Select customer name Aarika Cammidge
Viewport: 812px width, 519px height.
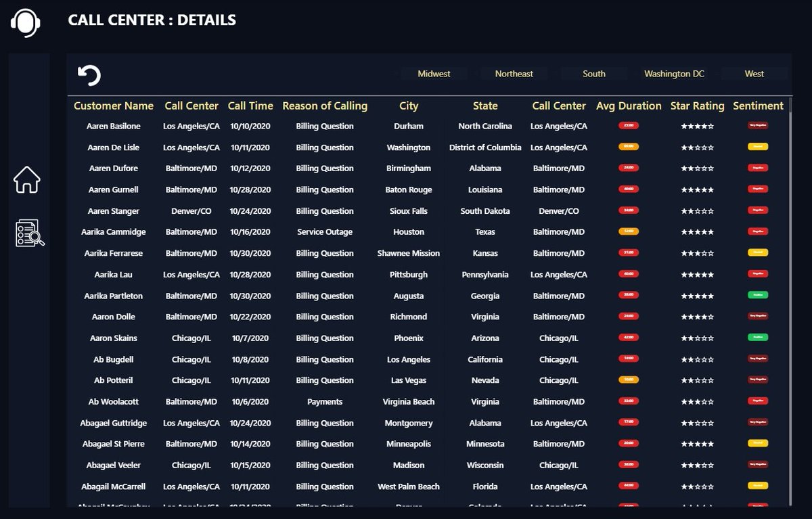coord(114,232)
